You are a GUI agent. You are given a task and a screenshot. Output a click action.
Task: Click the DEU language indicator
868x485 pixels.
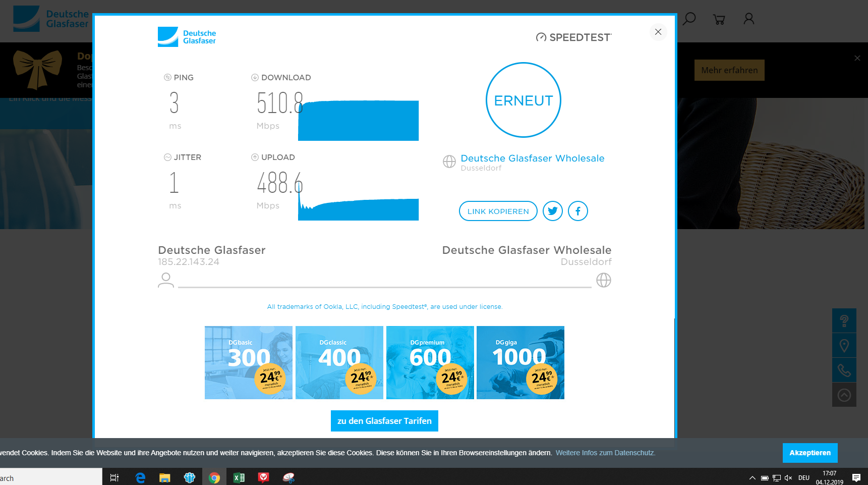coord(804,478)
